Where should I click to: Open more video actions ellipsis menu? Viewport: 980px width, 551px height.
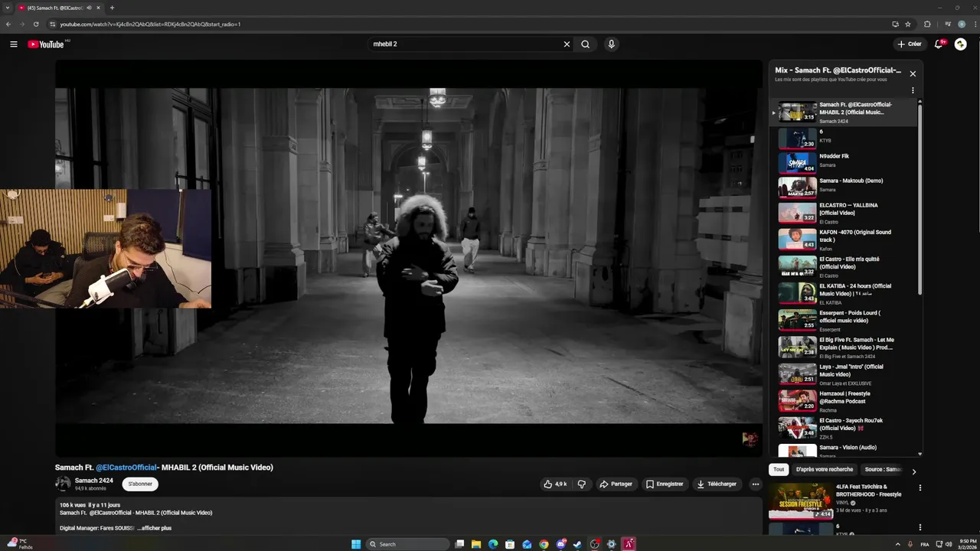(x=755, y=484)
